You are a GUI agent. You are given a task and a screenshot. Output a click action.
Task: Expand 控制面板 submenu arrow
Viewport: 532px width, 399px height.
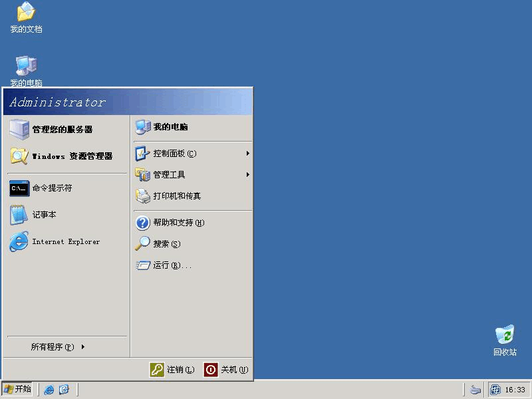click(x=247, y=154)
